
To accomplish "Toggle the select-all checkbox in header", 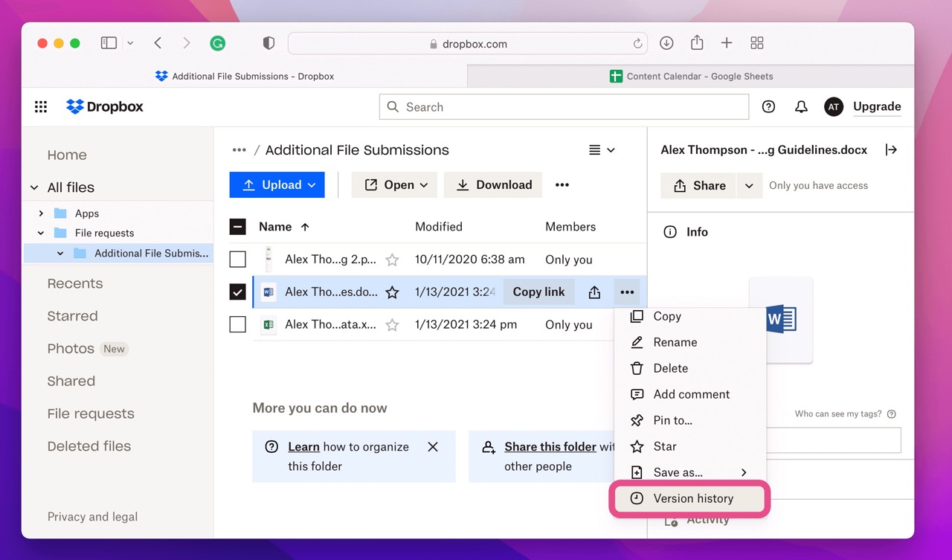I will click(x=237, y=227).
